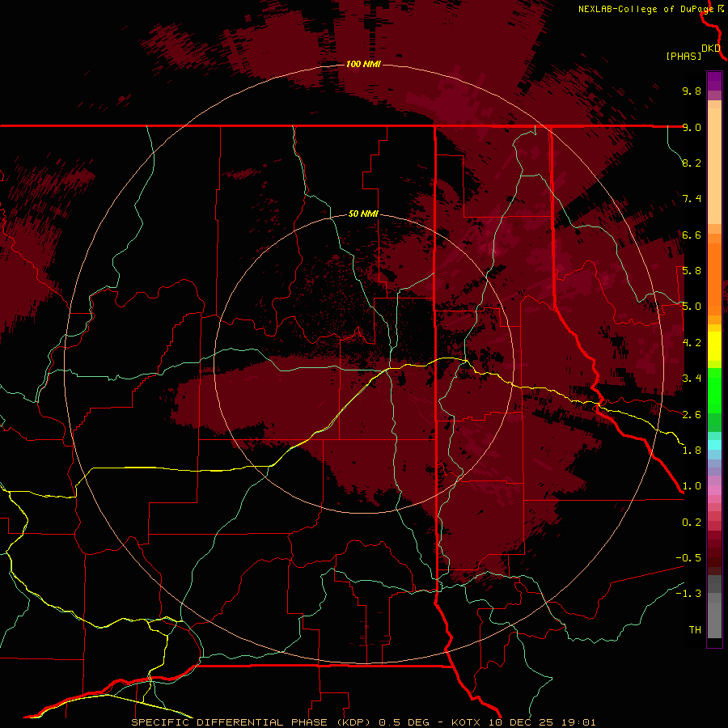Screen dimensions: 728x728
Task: Click the bright green segment of color bar
Action: pos(714,391)
